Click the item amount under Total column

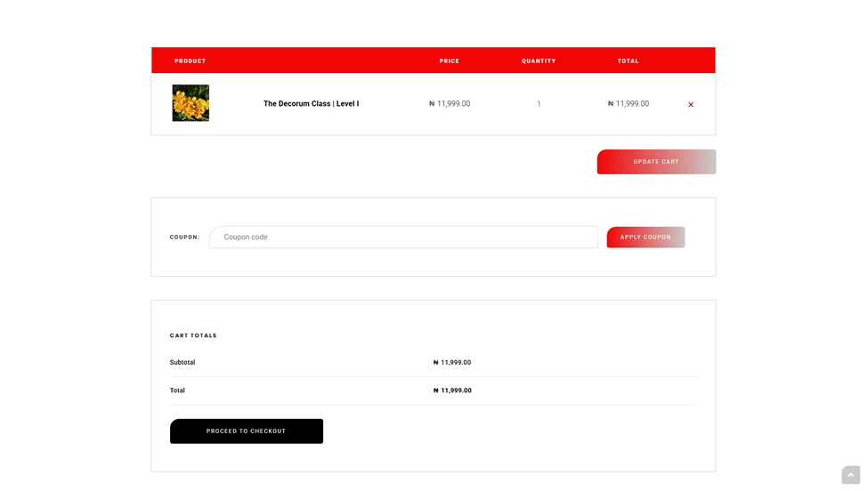pyautogui.click(x=629, y=104)
